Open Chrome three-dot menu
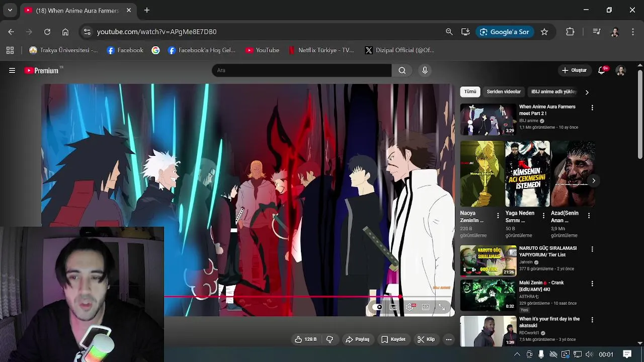This screenshot has width=644, height=362. click(x=633, y=32)
